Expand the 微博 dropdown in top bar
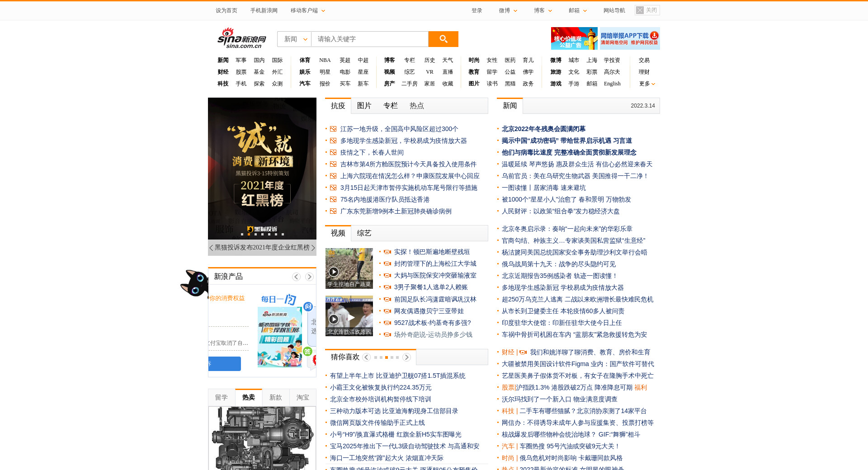Viewport: 868px width, 470px height. (508, 10)
